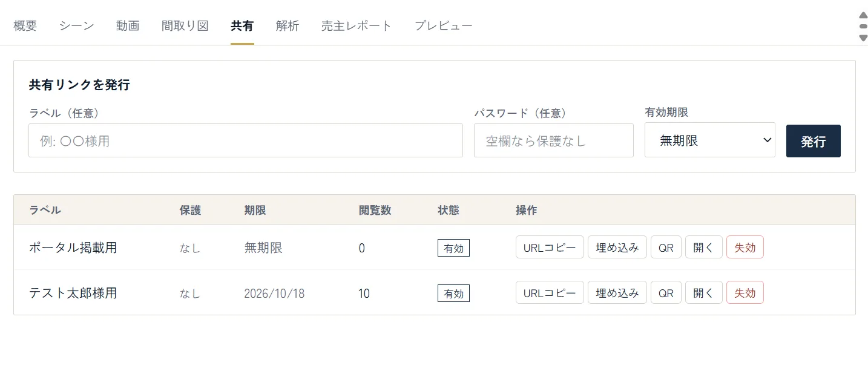The width and height of the screenshot is (868, 374).
Task: Click the 状態 column header
Action: tap(449, 210)
